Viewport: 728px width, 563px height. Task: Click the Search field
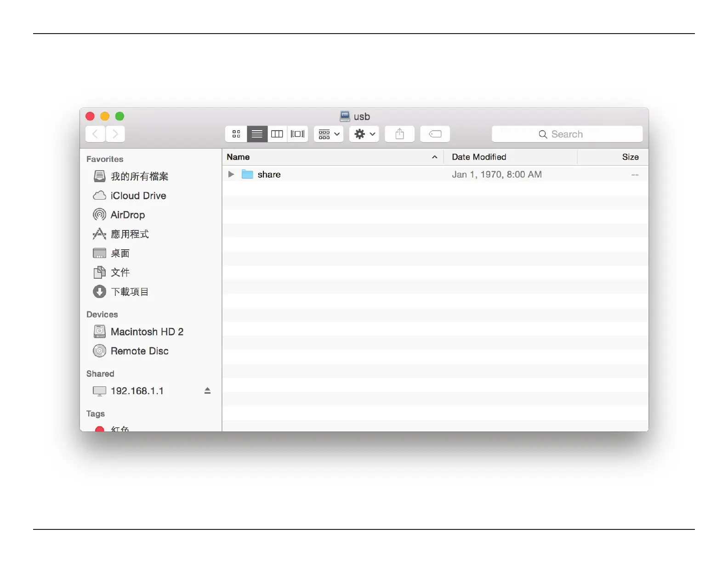click(567, 134)
